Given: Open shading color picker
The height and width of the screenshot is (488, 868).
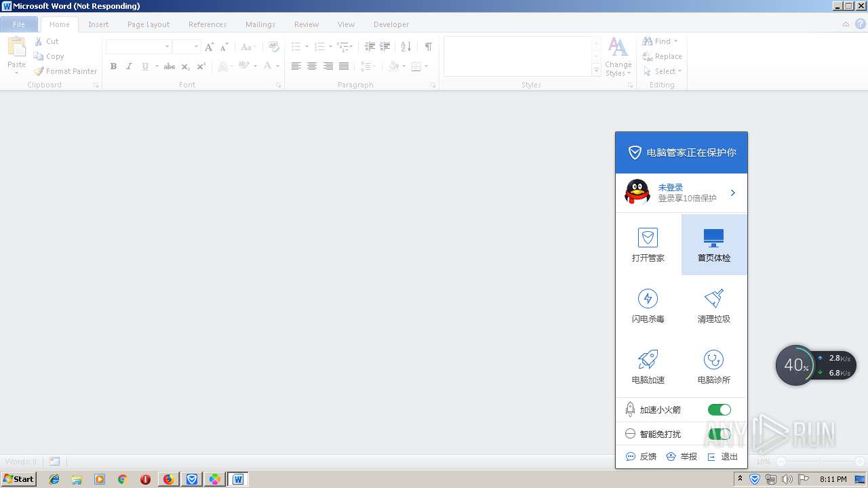Looking at the screenshot, I should coord(403,66).
